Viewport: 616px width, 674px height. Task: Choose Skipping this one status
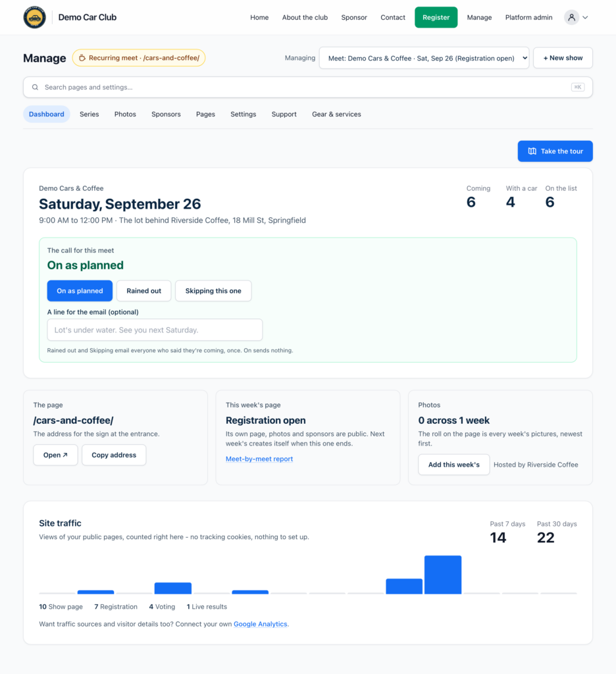coord(213,291)
